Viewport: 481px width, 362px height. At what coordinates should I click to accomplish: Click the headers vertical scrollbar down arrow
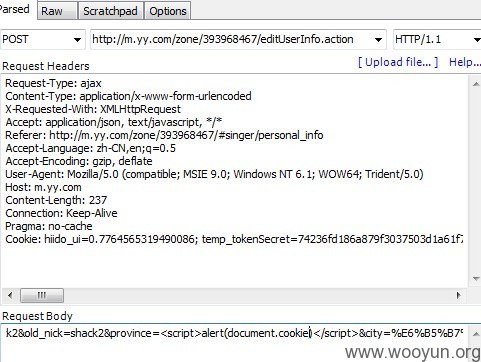pos(476,279)
